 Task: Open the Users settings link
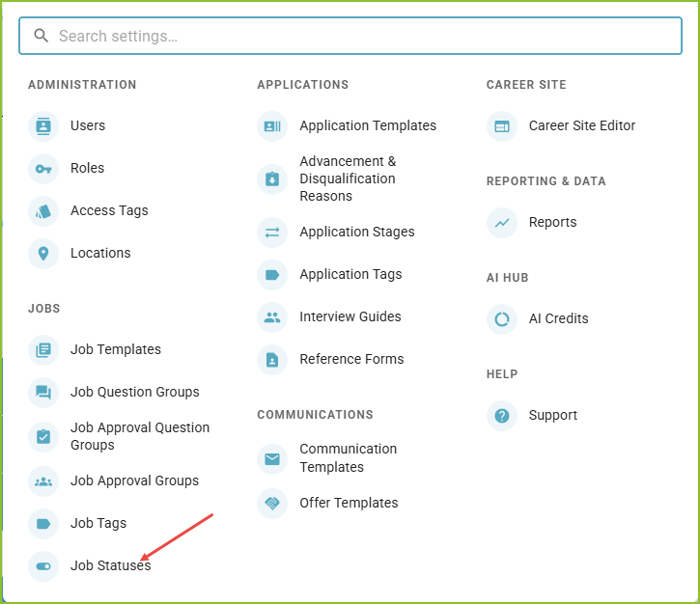tap(88, 125)
